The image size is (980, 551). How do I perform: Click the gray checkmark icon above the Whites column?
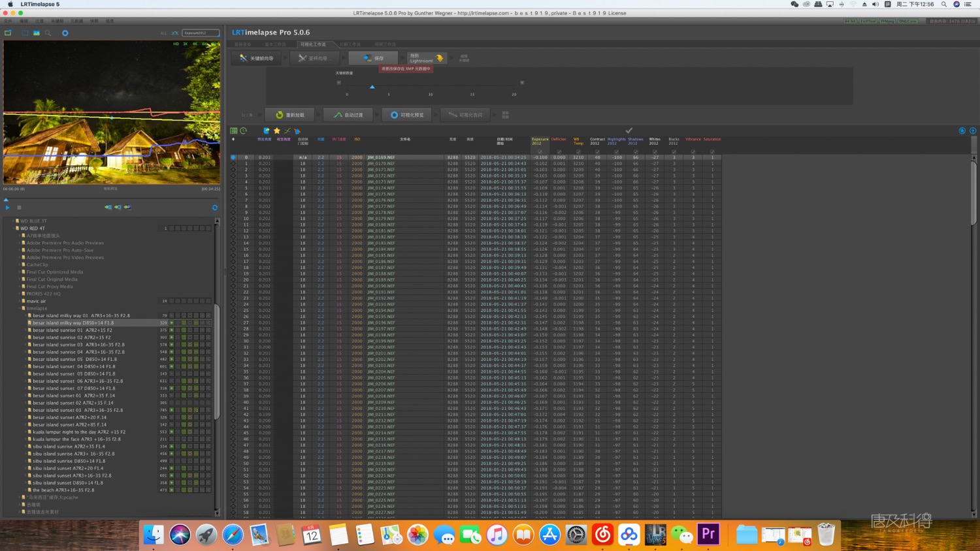(629, 131)
